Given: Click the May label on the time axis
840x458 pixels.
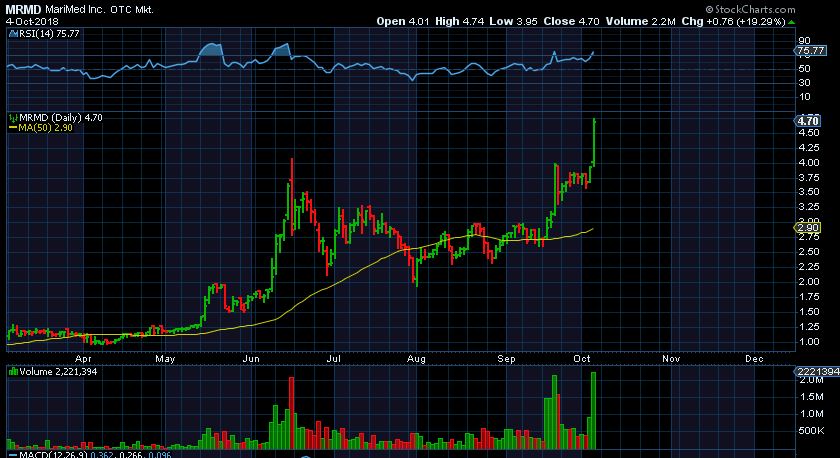Looking at the screenshot, I should coord(165,358).
